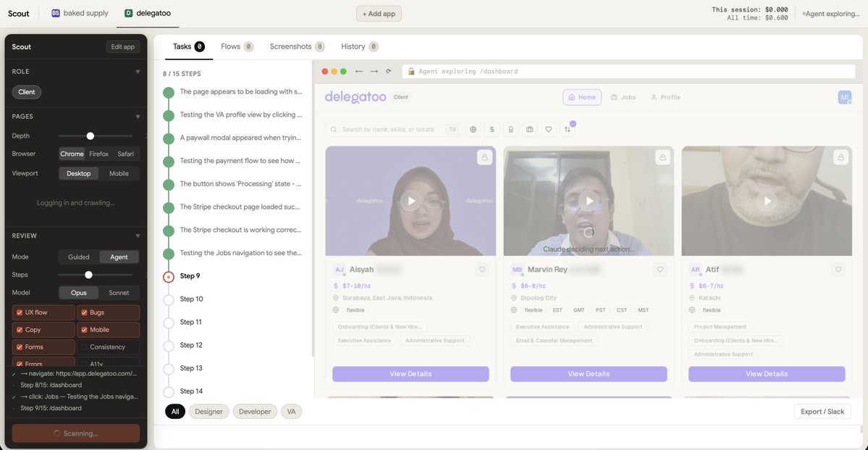Click the MB avatar badge beside Marvin Rey
Screen dimensions: 868x450
(517, 270)
